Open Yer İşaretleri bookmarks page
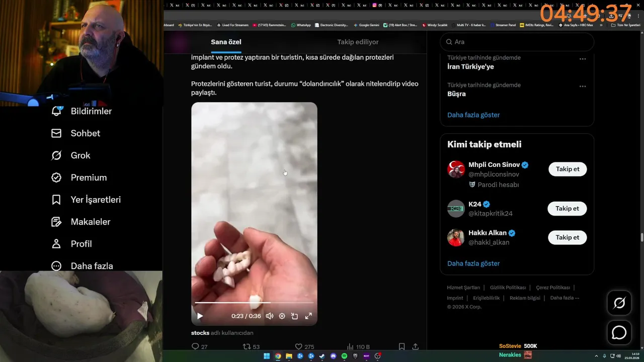 [x=86, y=200]
